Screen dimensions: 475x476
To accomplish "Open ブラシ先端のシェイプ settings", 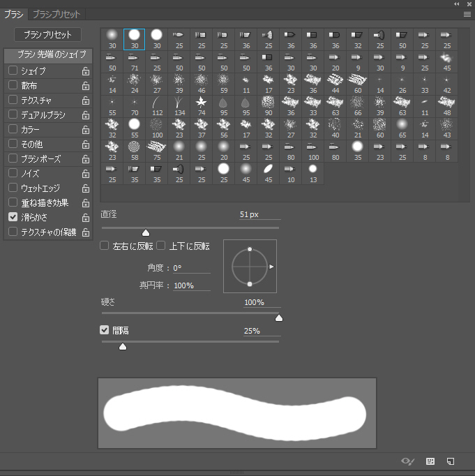I will 48,55.
